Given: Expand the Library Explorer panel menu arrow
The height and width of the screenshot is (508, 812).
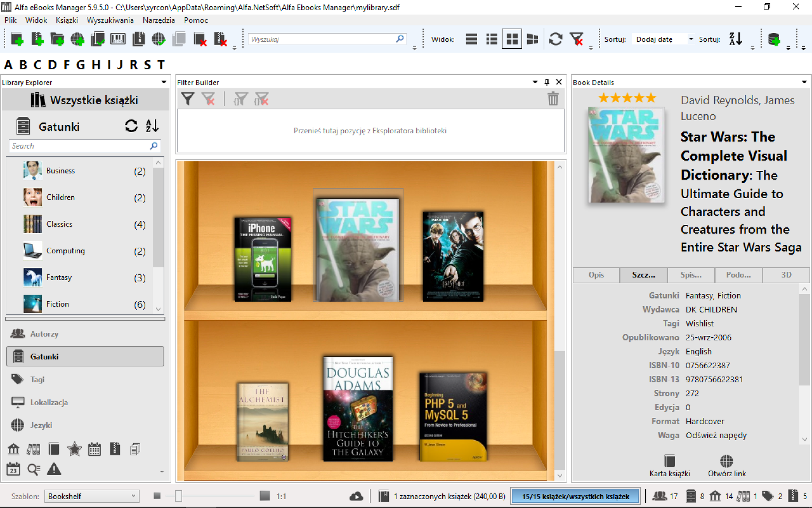Looking at the screenshot, I should click(164, 82).
